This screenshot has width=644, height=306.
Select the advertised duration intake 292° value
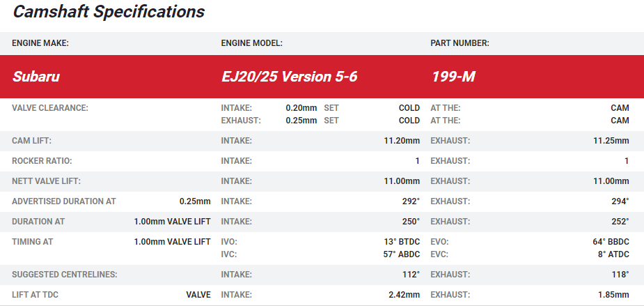pos(411,201)
